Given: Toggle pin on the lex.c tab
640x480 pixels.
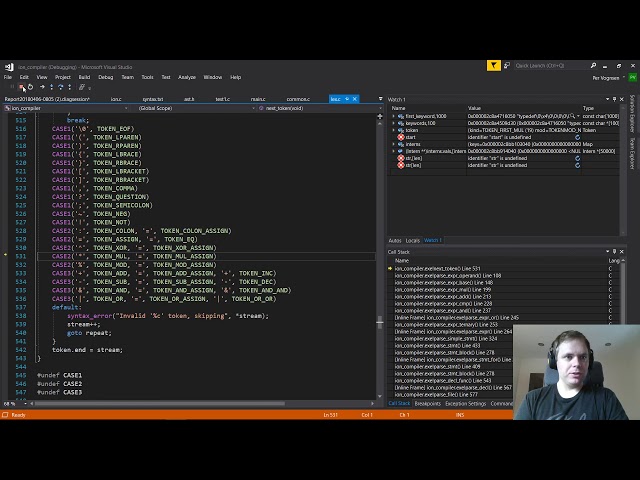Looking at the screenshot, I should [x=347, y=99].
